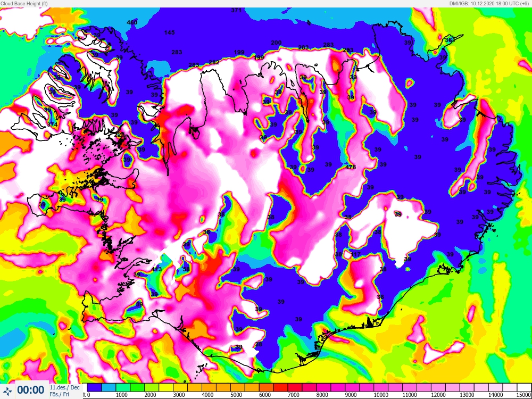Screen dimensions: 532x399
Task: Click the '11.des./ Dec' date label
Action: pos(64,387)
